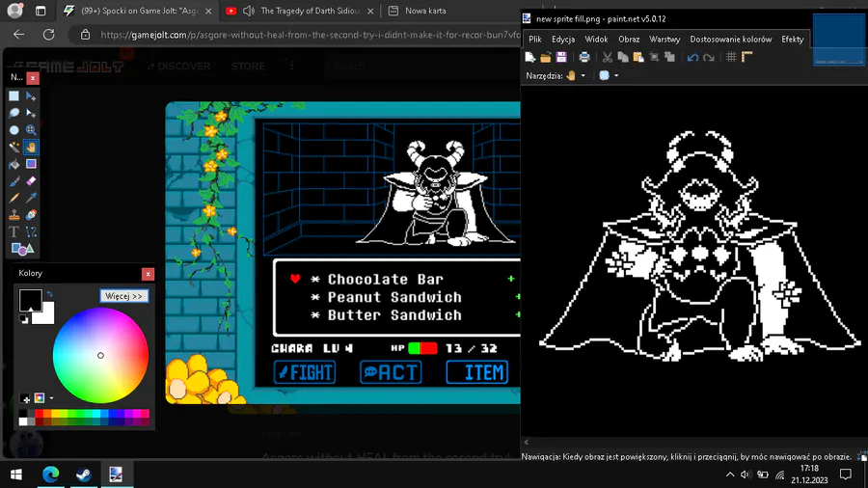This screenshot has height=488, width=868.
Task: Click the Crop to Selection icon
Action: click(654, 57)
